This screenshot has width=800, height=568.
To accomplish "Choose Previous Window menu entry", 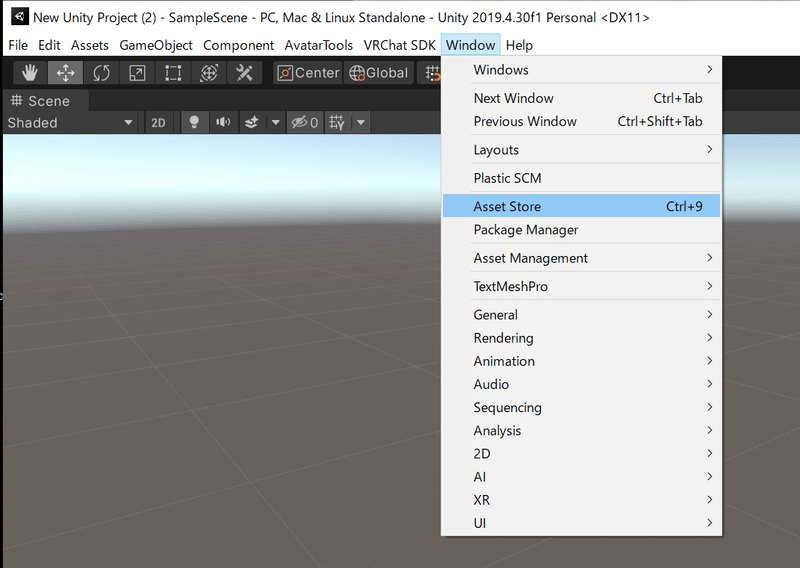I will click(582, 121).
